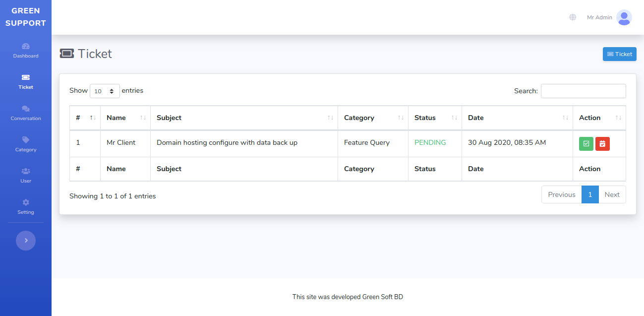Focus the Search input field
The width and height of the screenshot is (644, 316).
click(x=583, y=91)
